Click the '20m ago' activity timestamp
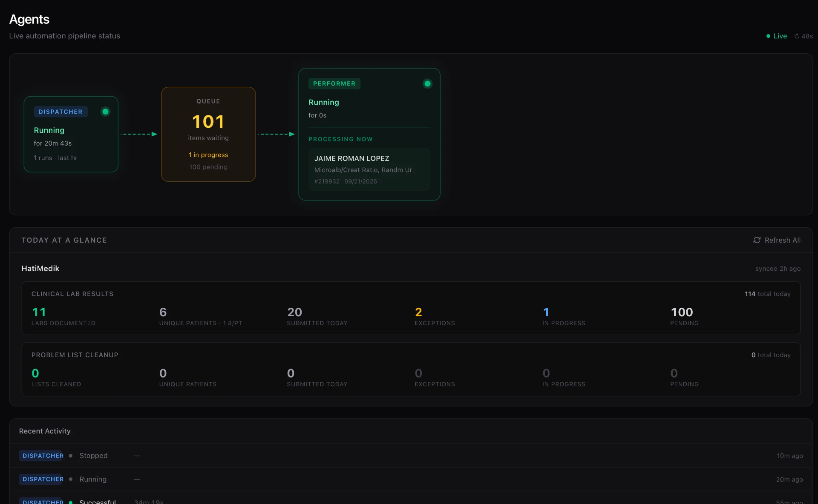Screen dimensions: 818x504 point(789,479)
